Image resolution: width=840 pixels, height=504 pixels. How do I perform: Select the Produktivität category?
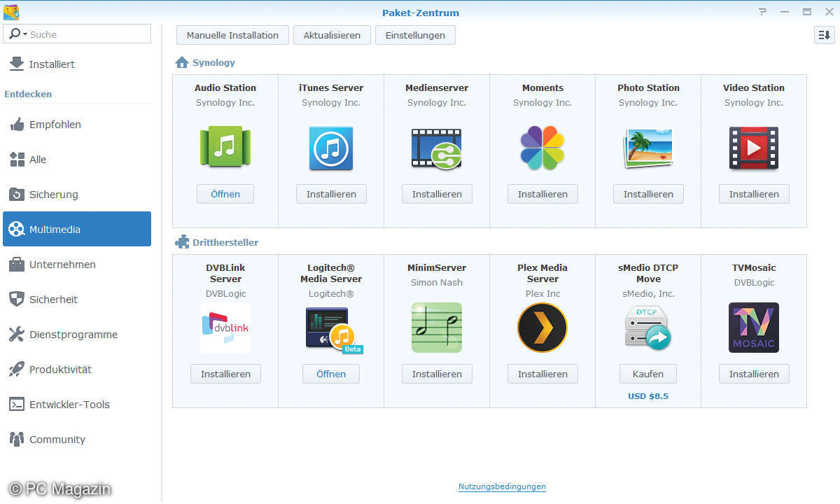tap(77, 370)
